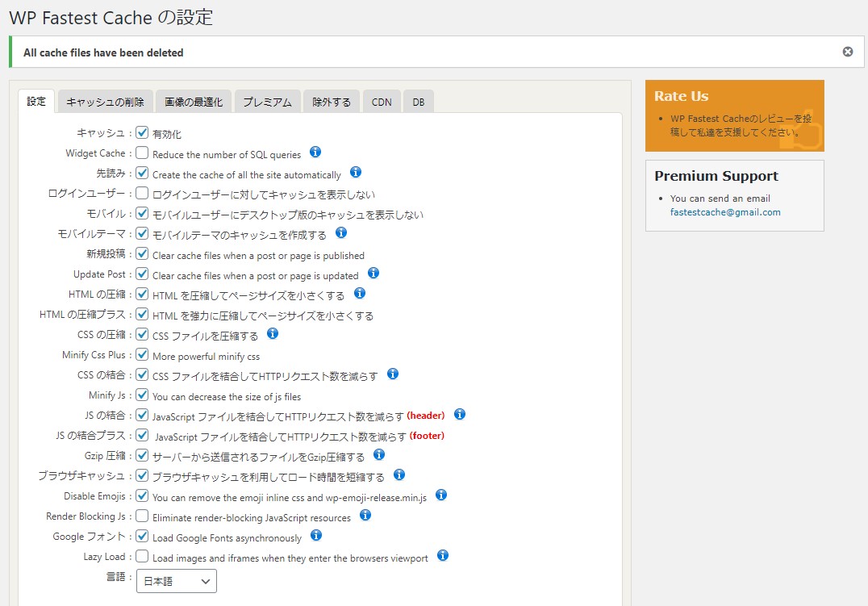Click info icon for Lazy Load
This screenshot has height=606, width=868.
(443, 556)
